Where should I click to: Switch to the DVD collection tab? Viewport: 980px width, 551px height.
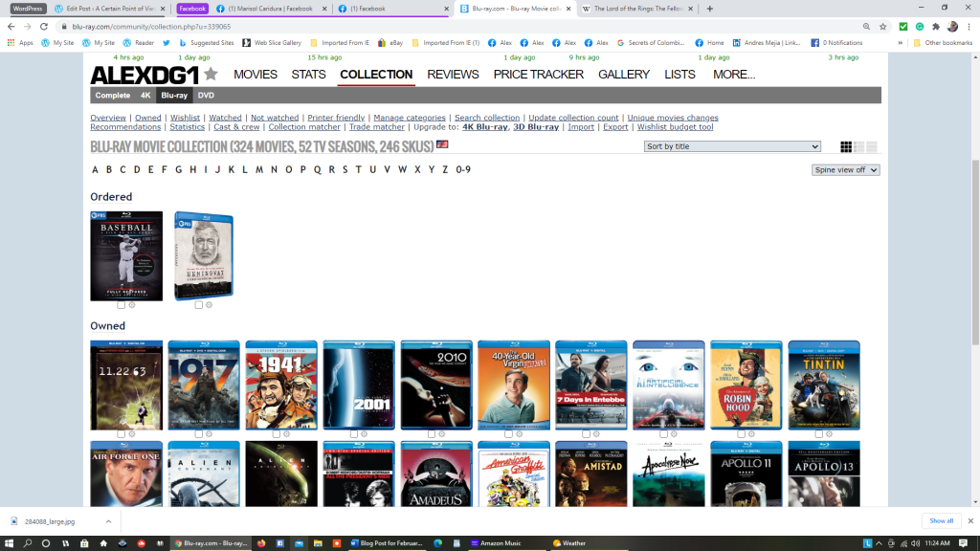[206, 96]
